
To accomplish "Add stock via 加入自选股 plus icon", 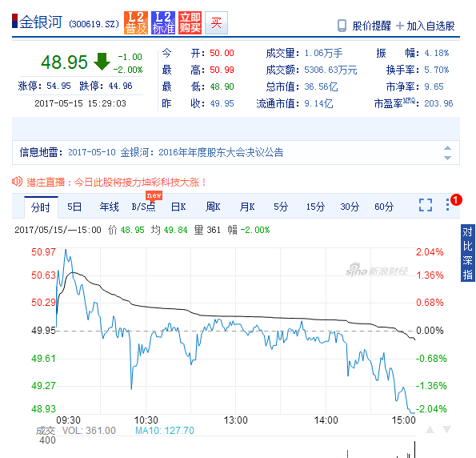I will pyautogui.click(x=400, y=26).
